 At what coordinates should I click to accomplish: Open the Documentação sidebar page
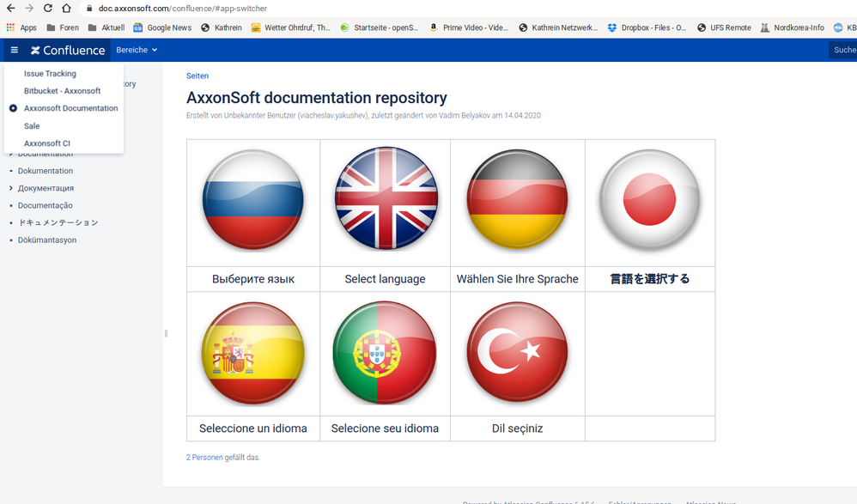point(45,205)
